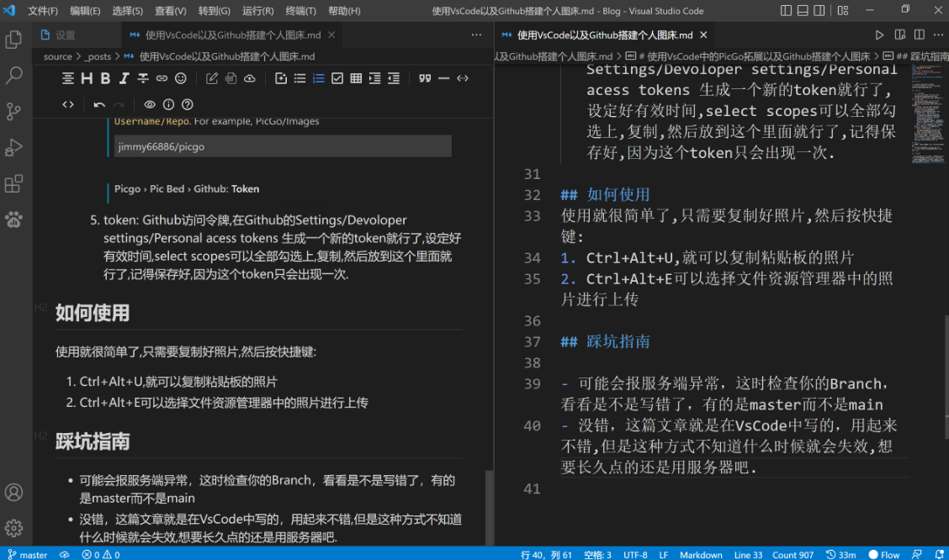Viewport: 949px width, 560px height.
Task: Run the file with play button
Action: point(879,35)
